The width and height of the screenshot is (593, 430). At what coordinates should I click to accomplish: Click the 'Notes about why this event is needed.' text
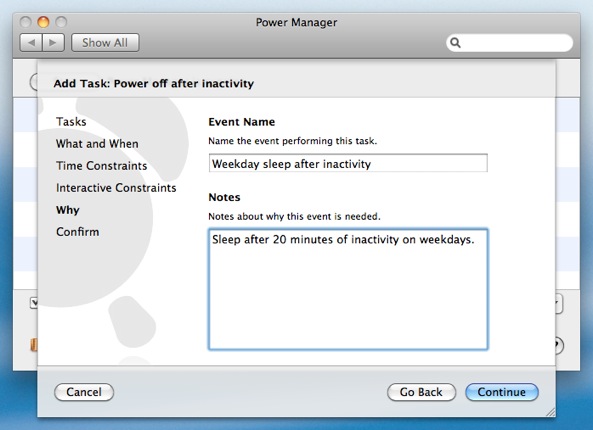(x=294, y=216)
